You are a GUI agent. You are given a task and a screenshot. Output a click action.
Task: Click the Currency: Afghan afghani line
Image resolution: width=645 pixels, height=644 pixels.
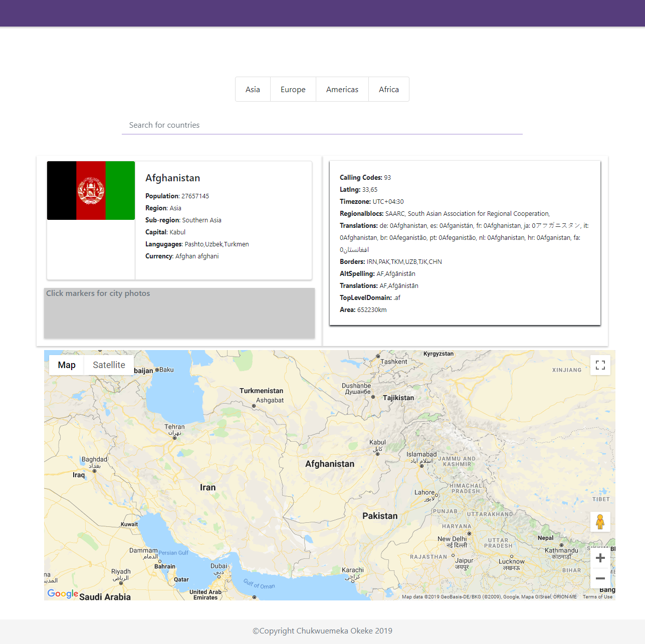pyautogui.click(x=182, y=256)
